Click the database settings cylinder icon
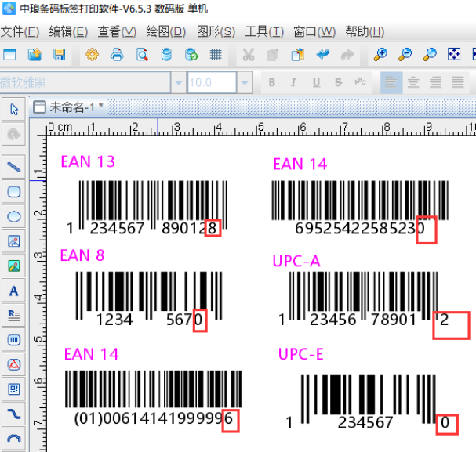This screenshot has width=476, height=452. pos(166,55)
